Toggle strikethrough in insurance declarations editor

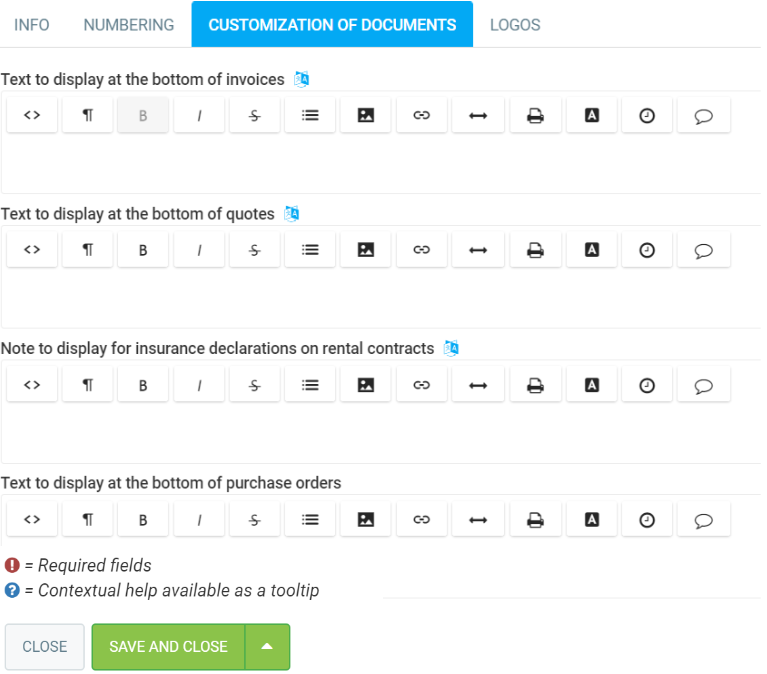(x=254, y=385)
